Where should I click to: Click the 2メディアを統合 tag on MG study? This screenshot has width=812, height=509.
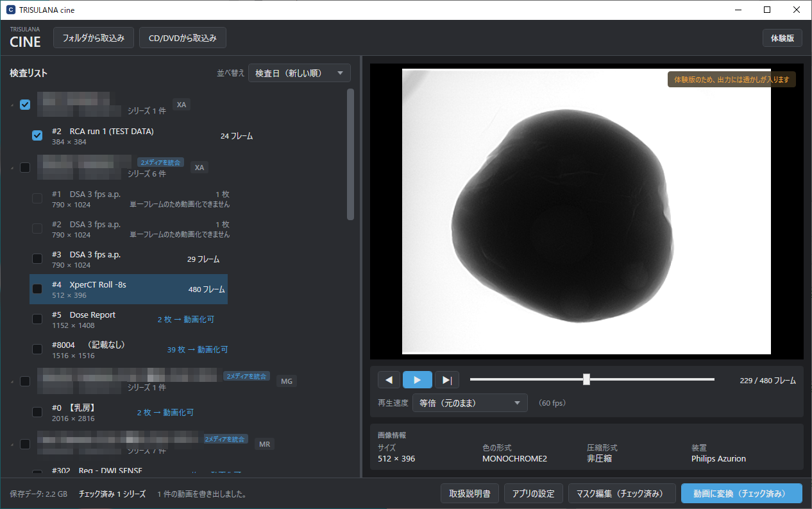click(247, 376)
